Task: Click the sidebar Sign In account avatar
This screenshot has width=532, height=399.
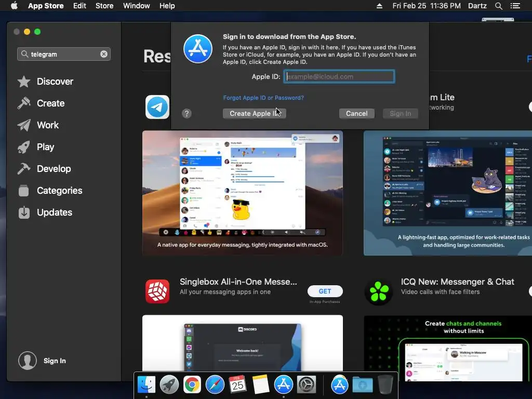Action: click(28, 361)
